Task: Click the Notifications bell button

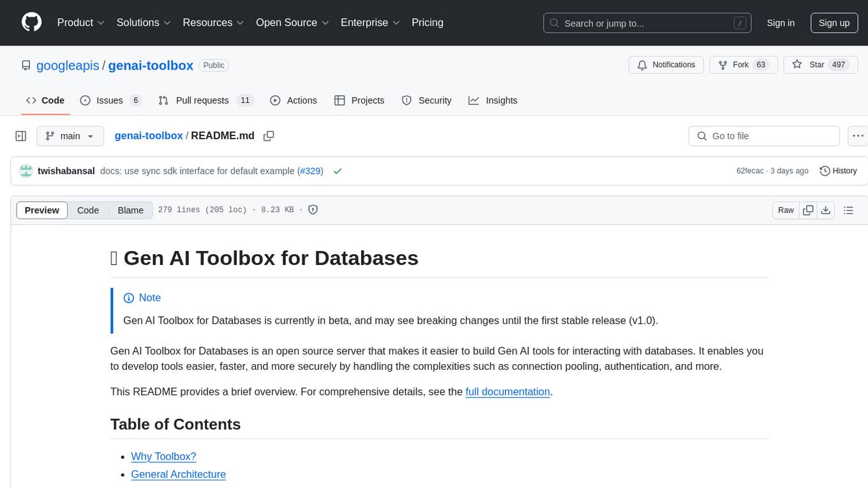Action: (666, 65)
